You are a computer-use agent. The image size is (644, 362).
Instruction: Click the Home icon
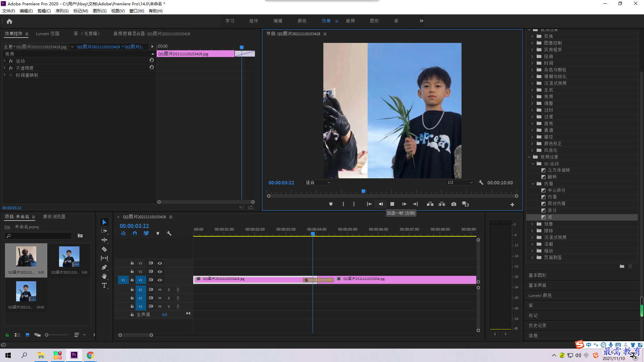tap(9, 21)
